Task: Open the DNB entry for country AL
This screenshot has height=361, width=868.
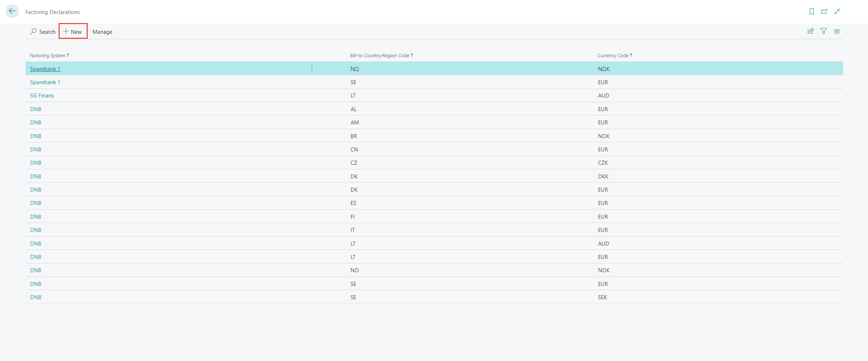Action: [36, 109]
